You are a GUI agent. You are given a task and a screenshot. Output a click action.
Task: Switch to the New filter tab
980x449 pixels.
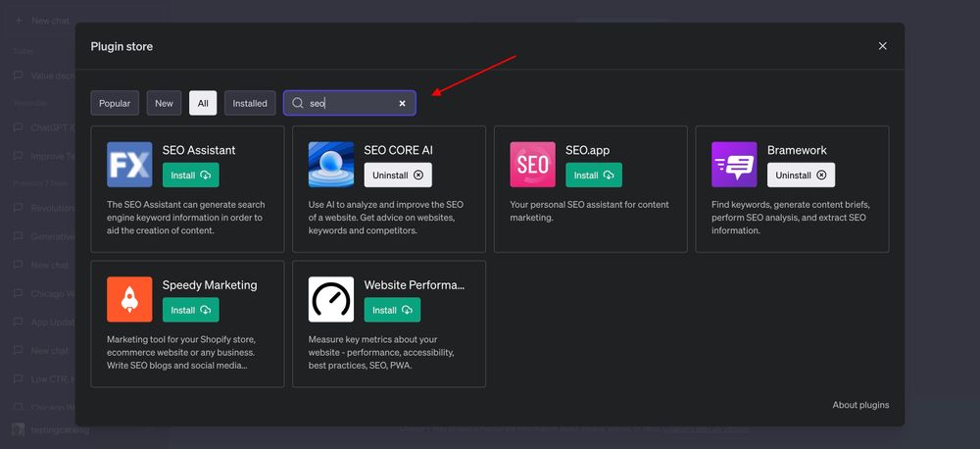click(164, 103)
